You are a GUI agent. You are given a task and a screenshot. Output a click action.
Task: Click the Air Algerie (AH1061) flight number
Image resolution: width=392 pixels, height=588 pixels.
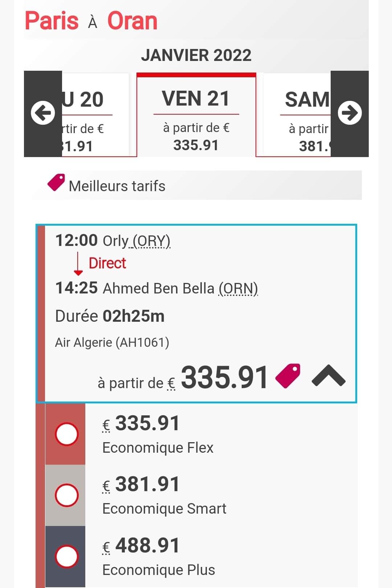click(x=112, y=342)
